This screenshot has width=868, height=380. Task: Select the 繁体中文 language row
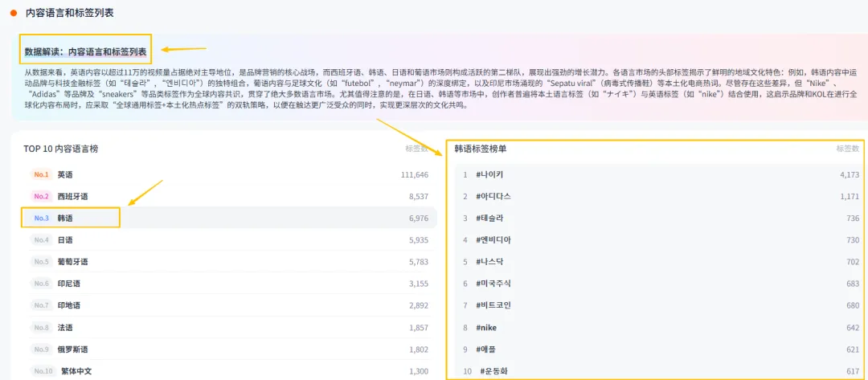(230, 371)
